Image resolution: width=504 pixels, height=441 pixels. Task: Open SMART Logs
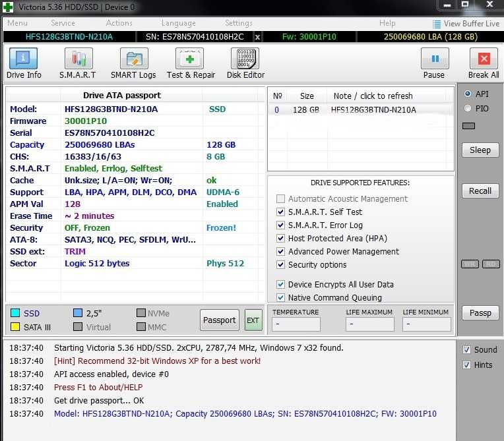(x=134, y=59)
